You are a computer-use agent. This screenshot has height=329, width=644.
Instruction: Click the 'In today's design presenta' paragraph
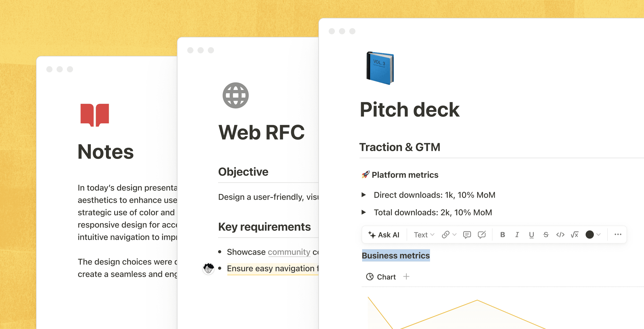pyautogui.click(x=128, y=212)
